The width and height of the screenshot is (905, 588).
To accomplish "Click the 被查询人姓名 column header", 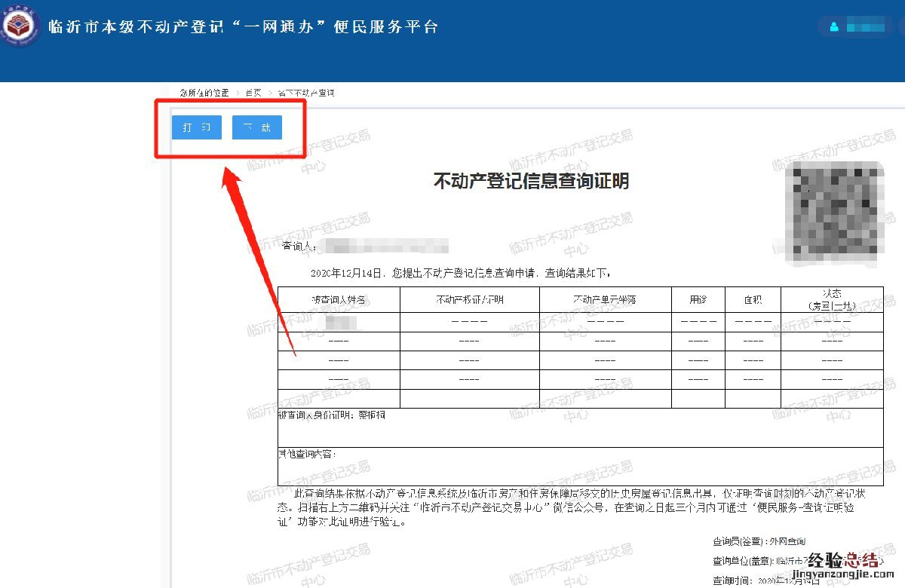I will 339,299.
